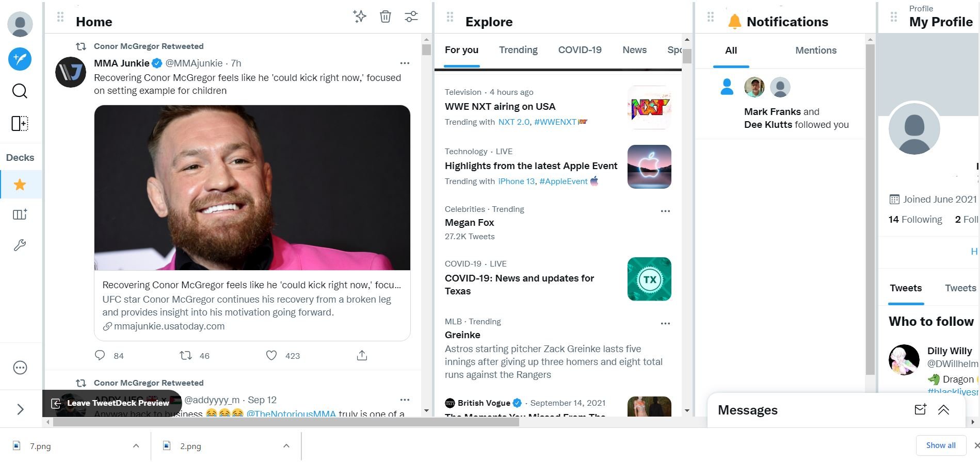The image size is (980, 464).
Task: Click Leave TweetDeck Preview button
Action: click(112, 403)
